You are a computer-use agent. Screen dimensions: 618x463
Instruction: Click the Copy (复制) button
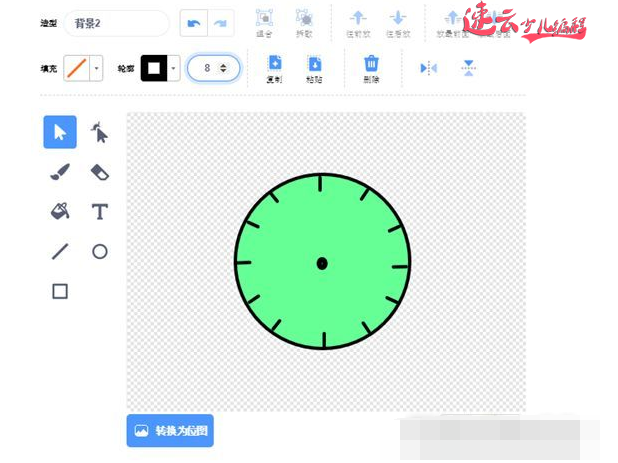point(275,68)
